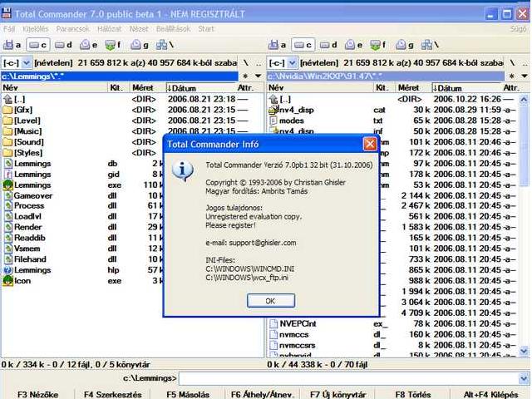Go to parent directory in left panel

tap(13, 99)
